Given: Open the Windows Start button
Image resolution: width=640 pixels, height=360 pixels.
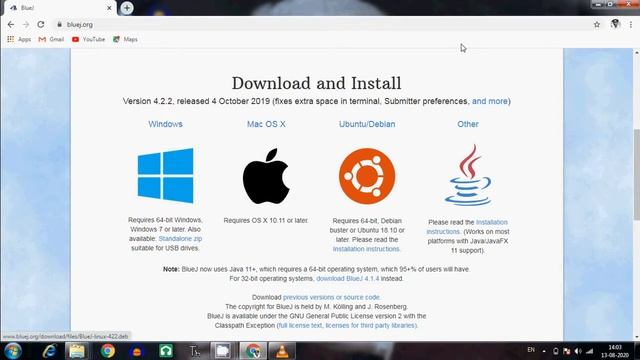Looking at the screenshot, I should coord(13,351).
